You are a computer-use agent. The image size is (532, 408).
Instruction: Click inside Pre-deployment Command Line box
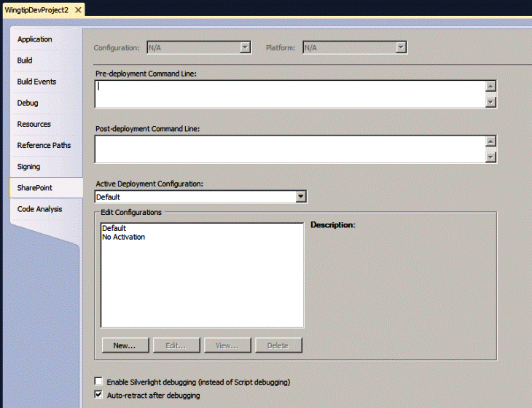[290, 94]
